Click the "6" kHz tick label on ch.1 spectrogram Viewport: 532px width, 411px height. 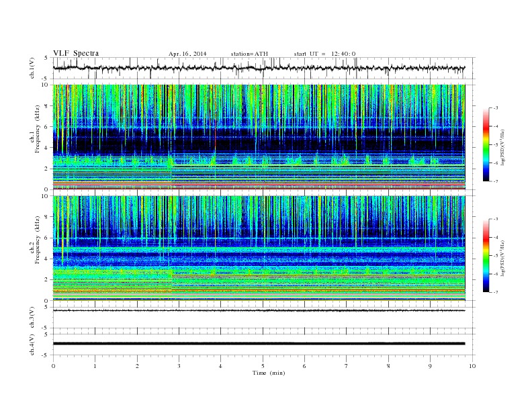tap(47, 127)
